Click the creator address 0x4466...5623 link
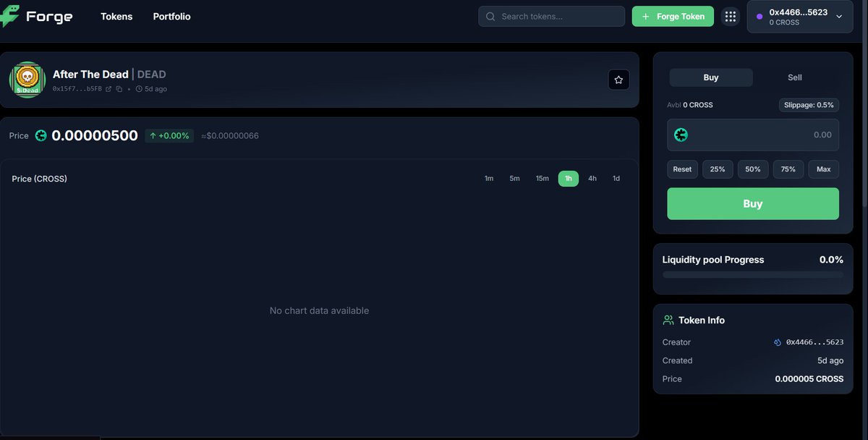Screen dimensions: 868x440 814,342
